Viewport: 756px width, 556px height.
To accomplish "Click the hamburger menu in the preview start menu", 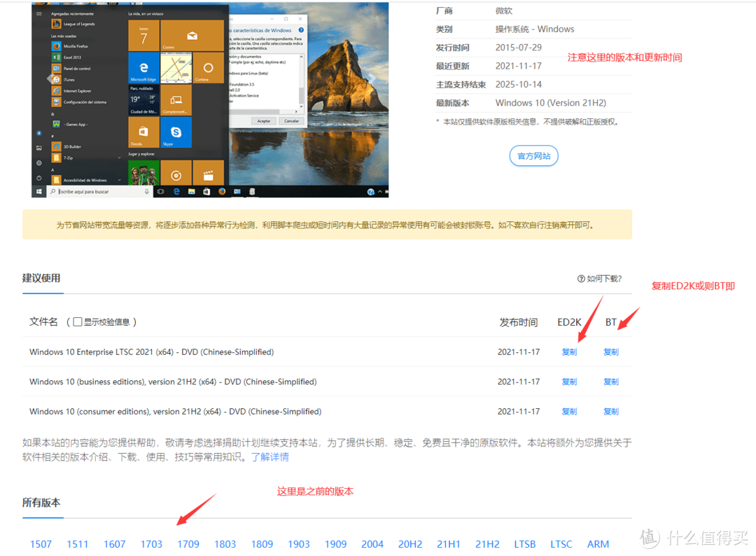I will tap(39, 13).
